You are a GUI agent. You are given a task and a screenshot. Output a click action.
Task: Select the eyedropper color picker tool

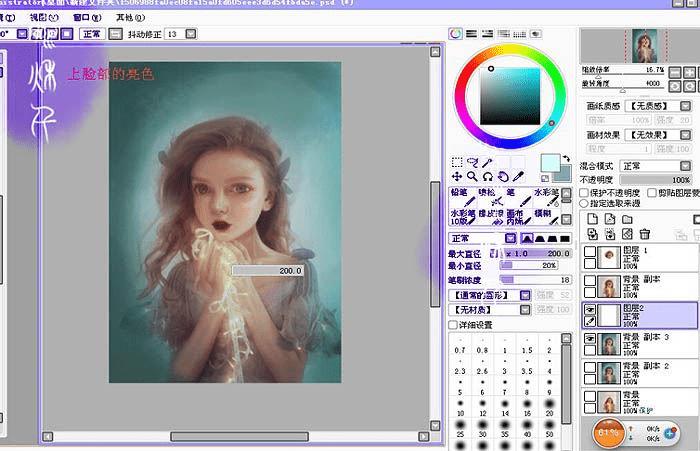(517, 177)
